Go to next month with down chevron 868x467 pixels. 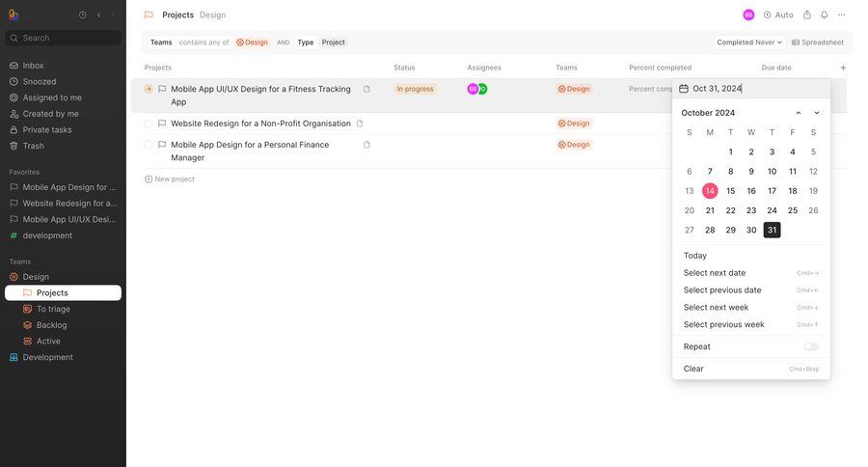pyautogui.click(x=817, y=113)
